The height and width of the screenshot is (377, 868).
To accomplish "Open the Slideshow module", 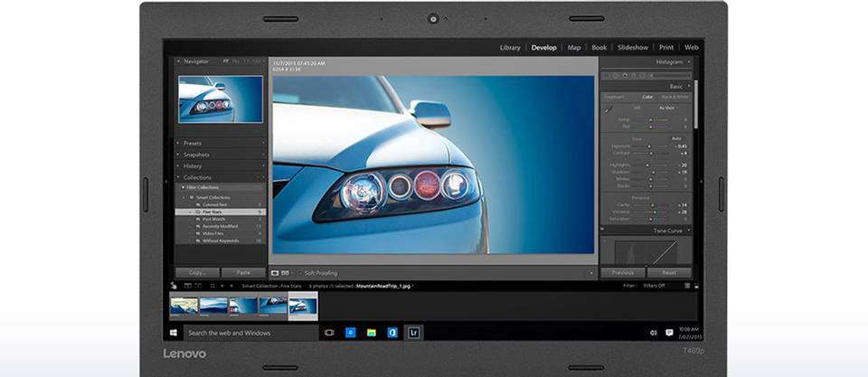I will point(632,47).
